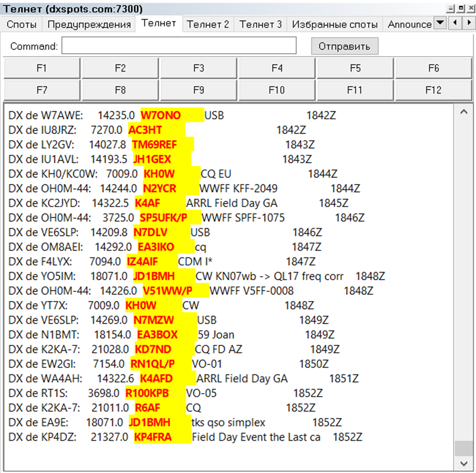Click the F7 macro button

[42, 90]
